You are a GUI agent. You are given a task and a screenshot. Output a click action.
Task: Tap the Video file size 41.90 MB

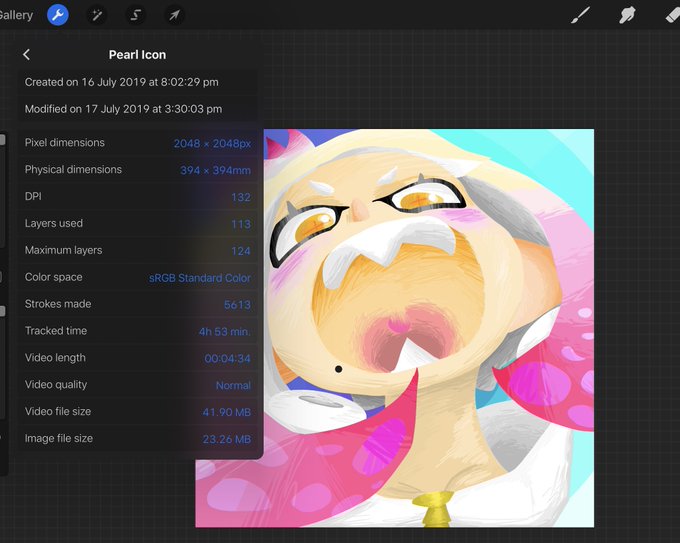click(227, 412)
